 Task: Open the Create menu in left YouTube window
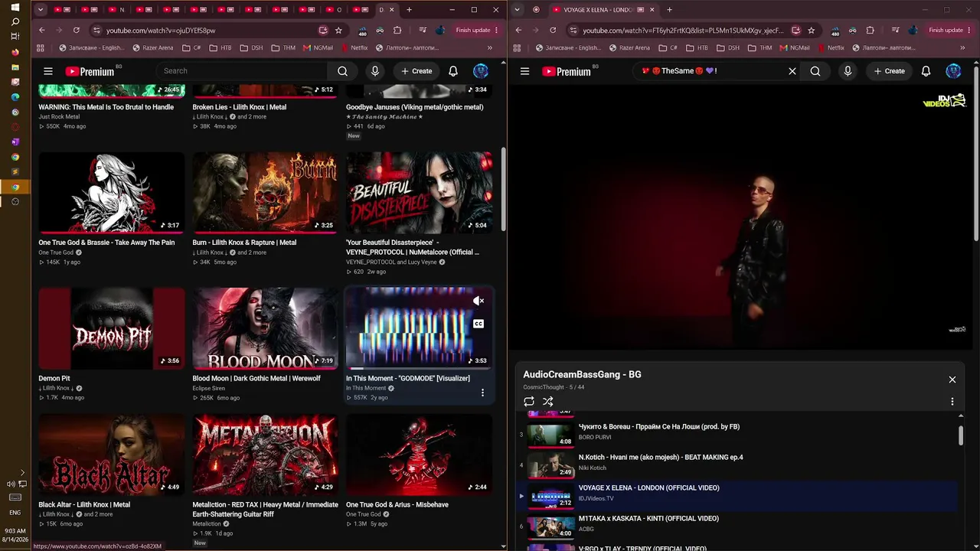tap(416, 71)
